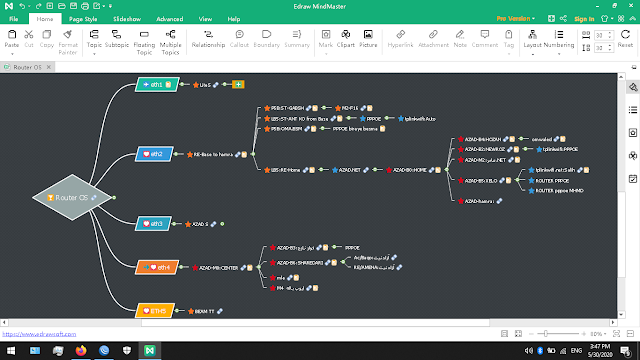Click the Save icon in quick access bar

(73, 6)
